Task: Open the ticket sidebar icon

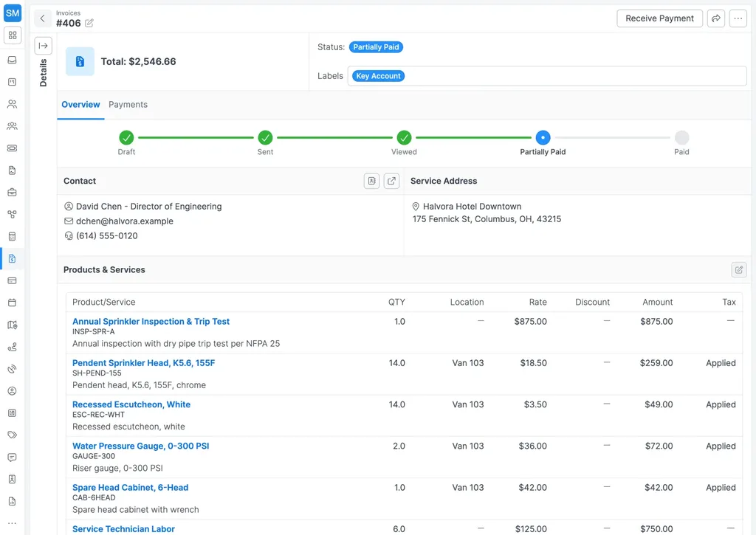Action: click(12, 148)
